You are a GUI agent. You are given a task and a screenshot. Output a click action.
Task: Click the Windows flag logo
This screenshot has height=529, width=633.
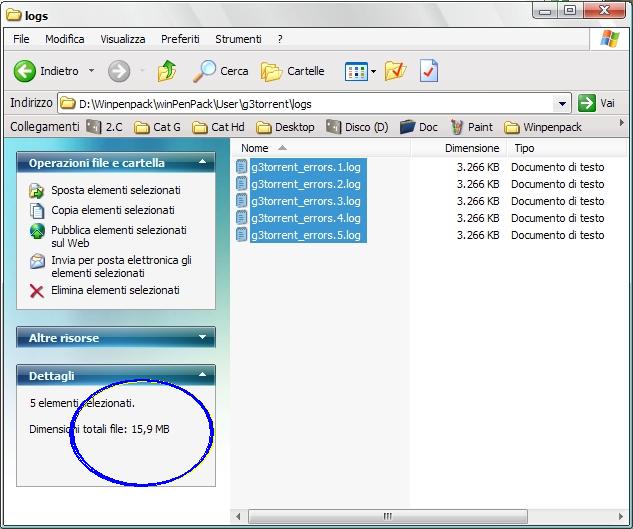pyautogui.click(x=610, y=40)
